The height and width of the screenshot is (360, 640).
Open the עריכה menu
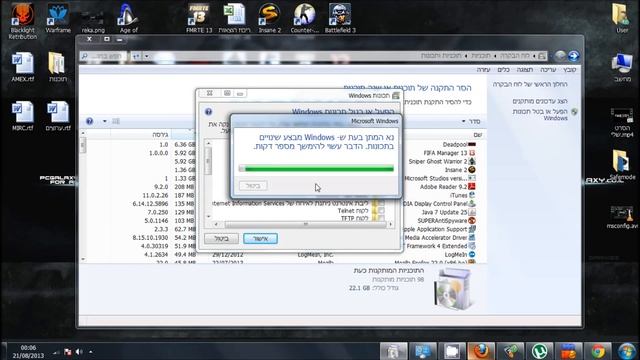pyautogui.click(x=548, y=70)
